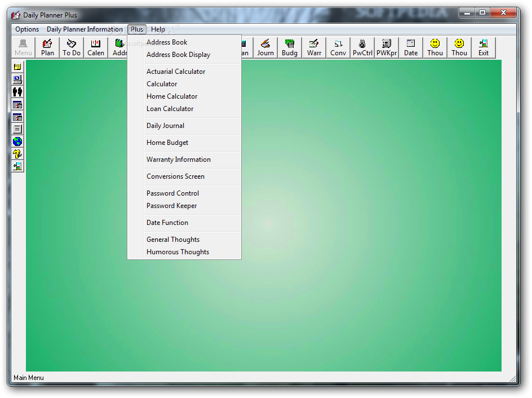This screenshot has height=398, width=532.
Task: Choose Address Book Display menu entry
Action: 184,55
